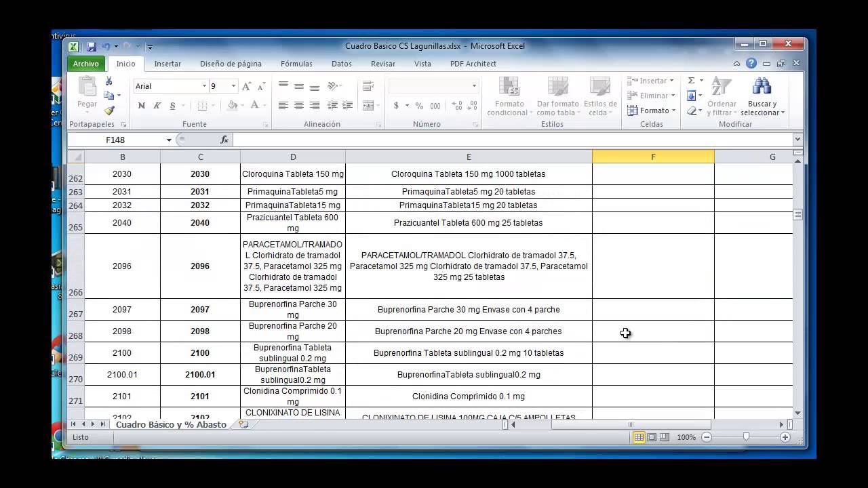Screen dimensions: 868x488
Task: Open the Excel Help question mark
Action: (751, 64)
